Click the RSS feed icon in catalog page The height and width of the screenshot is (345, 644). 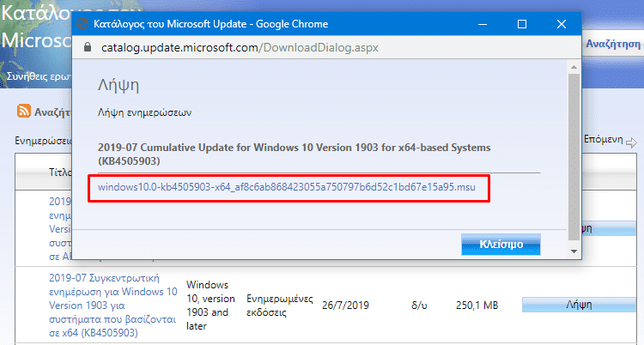(24, 111)
